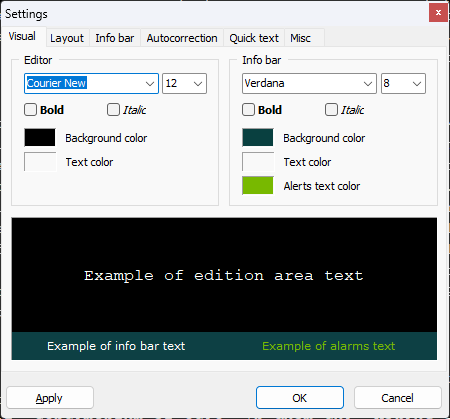
Task: Confirm settings with the OK button
Action: tap(300, 398)
